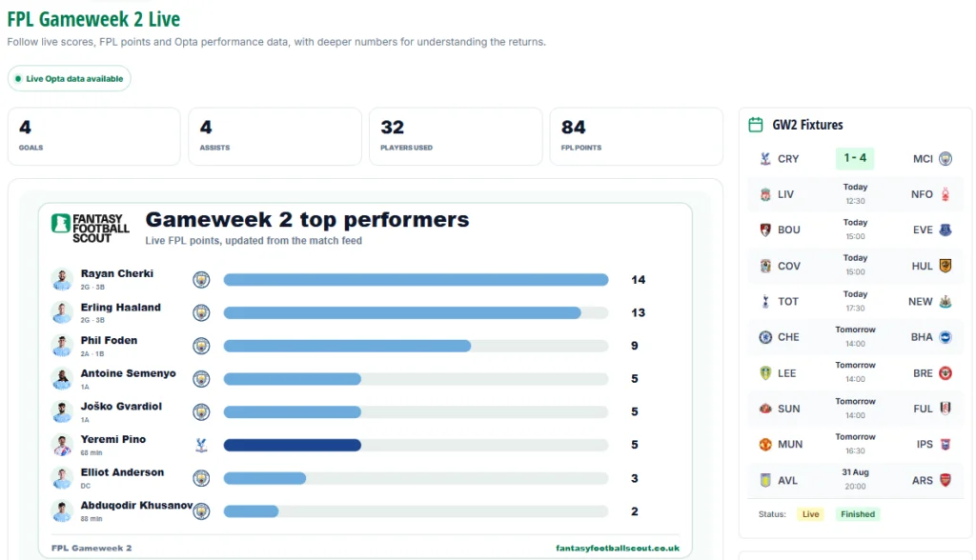This screenshot has width=976, height=560.
Task: Click Erling Haaland's player photo
Action: tap(62, 312)
